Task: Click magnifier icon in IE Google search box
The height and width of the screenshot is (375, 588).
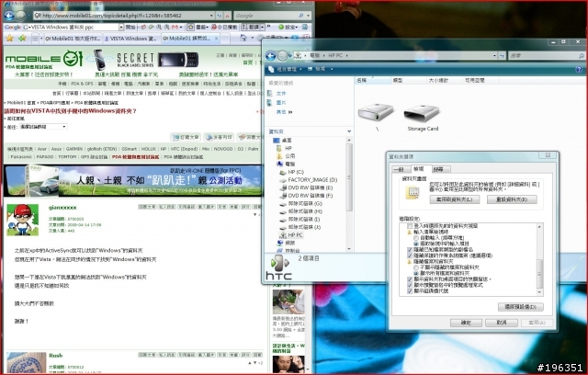Action: [x=300, y=16]
